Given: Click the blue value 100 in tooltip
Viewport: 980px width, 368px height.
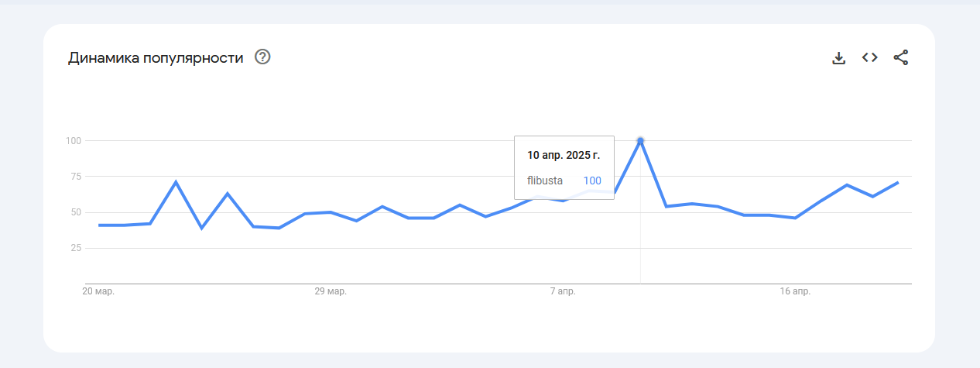Looking at the screenshot, I should 591,181.
